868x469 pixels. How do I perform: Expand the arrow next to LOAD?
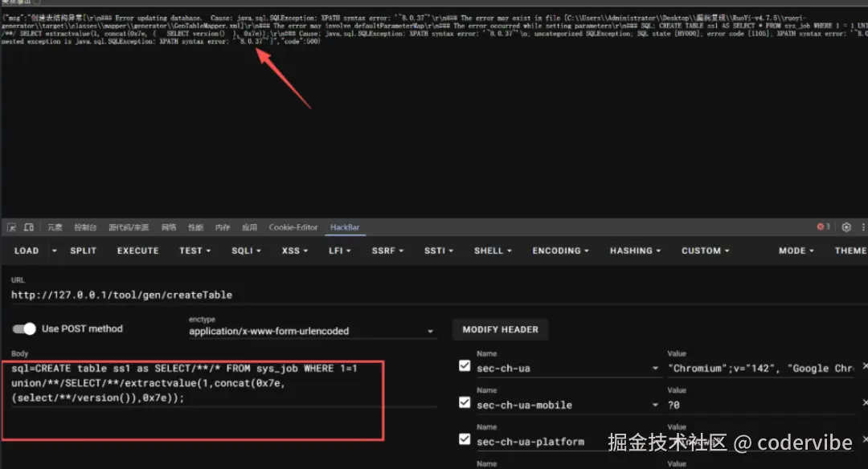click(55, 251)
